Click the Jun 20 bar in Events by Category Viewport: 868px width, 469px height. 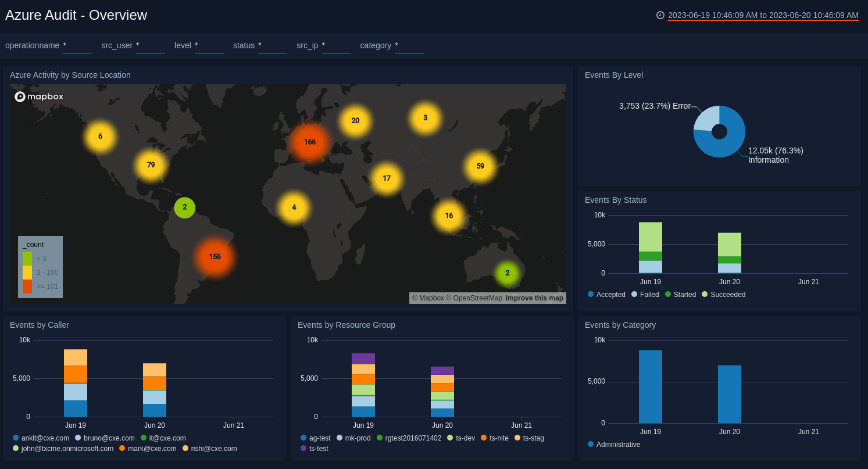[730, 394]
